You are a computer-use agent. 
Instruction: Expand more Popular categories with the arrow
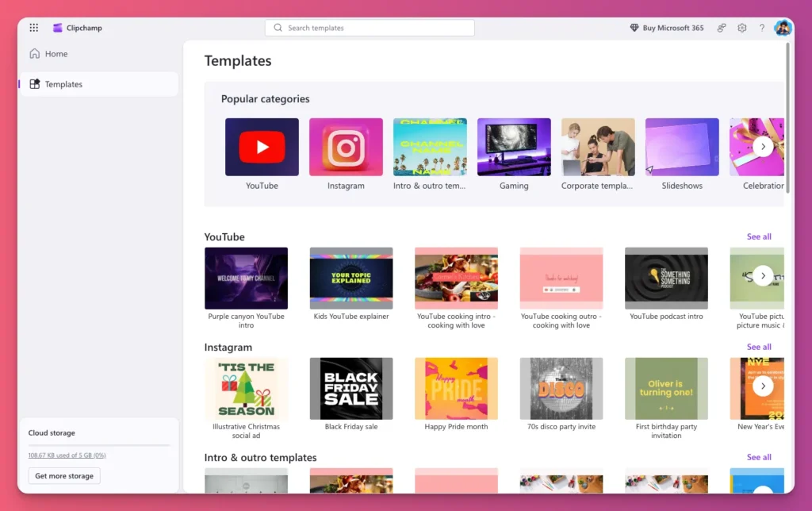(762, 146)
